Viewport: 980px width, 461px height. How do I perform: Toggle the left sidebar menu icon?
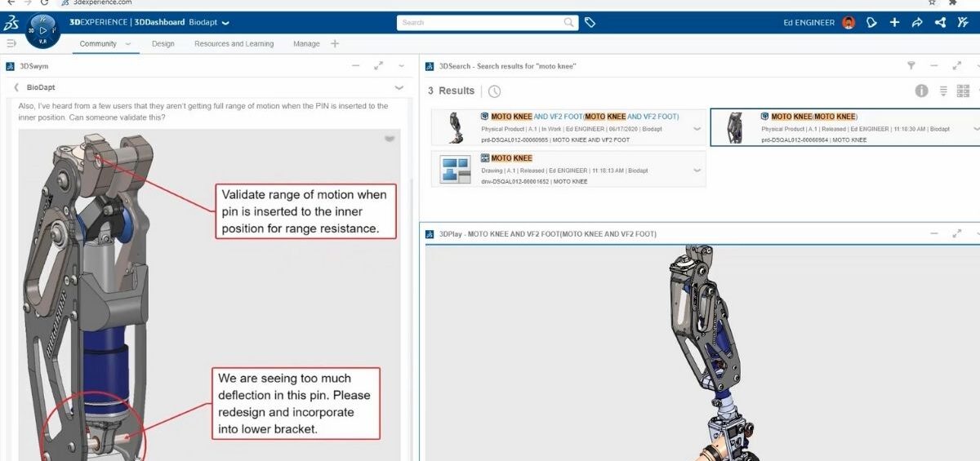11,43
